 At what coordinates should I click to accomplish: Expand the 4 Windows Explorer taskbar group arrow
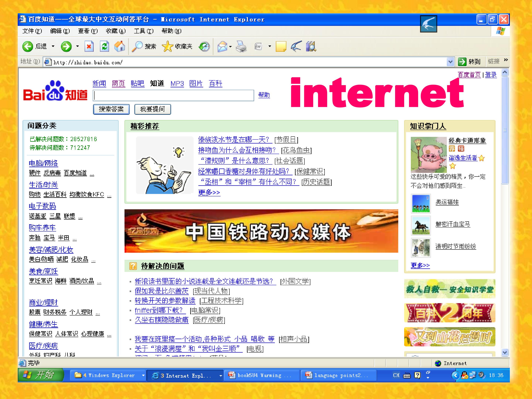pos(143,375)
